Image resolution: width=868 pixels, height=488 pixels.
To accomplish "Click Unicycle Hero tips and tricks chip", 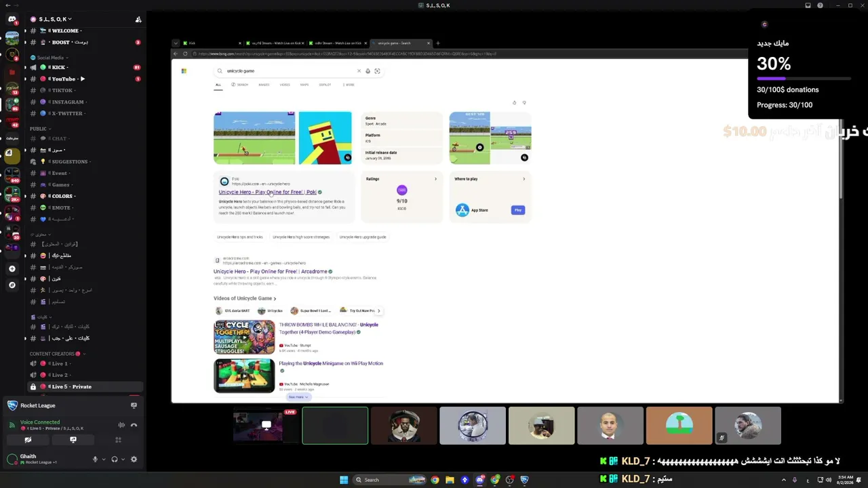I will tap(239, 237).
